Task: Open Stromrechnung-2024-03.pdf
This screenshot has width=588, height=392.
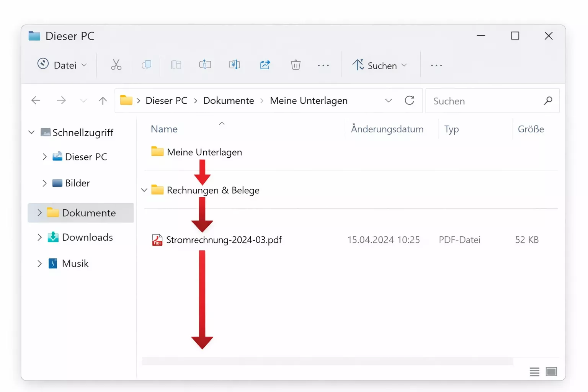Action: 224,240
